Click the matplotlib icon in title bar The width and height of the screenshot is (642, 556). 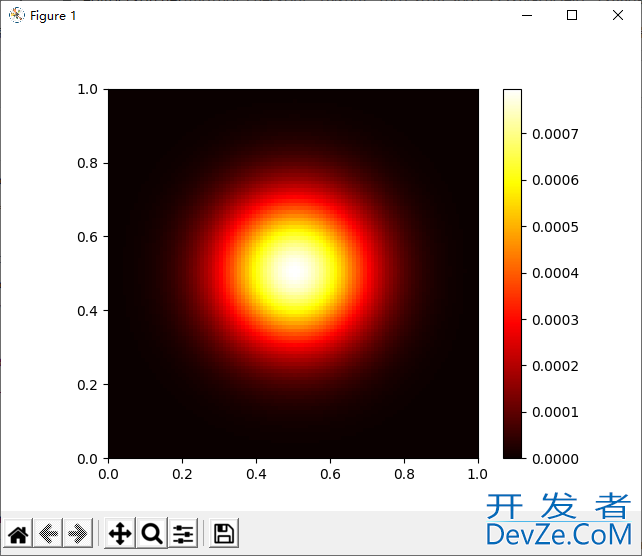pyautogui.click(x=17, y=16)
